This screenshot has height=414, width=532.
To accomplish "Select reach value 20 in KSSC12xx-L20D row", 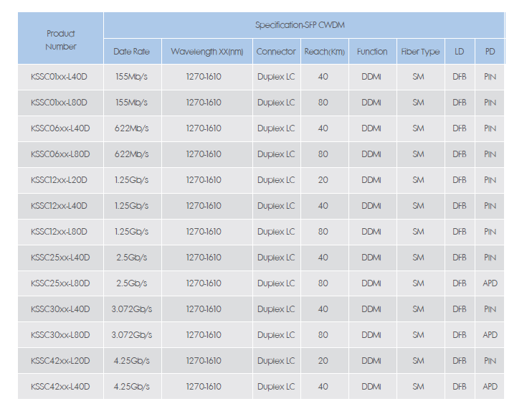I will tap(323, 180).
